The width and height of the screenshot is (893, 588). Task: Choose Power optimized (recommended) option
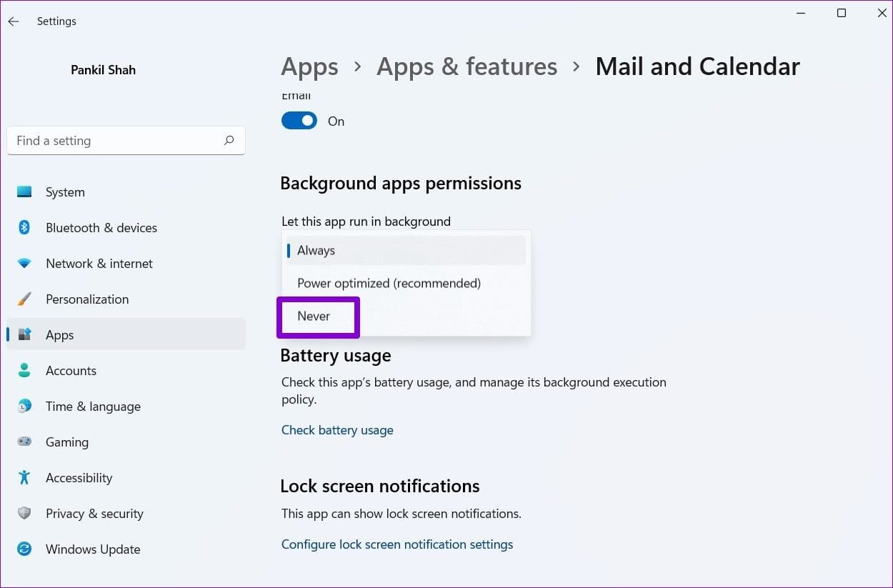pos(406,284)
